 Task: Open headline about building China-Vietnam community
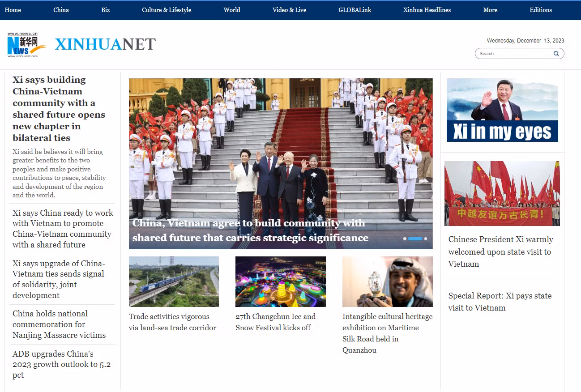click(59, 109)
